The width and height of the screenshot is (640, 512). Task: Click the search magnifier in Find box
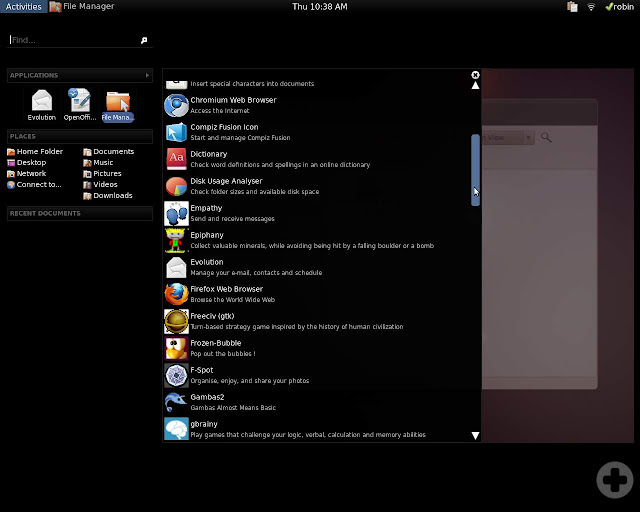(x=144, y=40)
